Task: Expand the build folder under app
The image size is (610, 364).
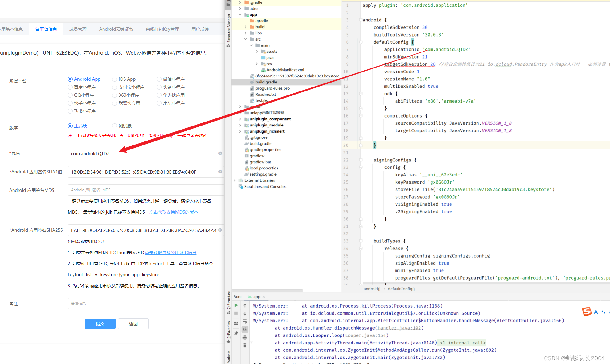Action: (x=246, y=27)
